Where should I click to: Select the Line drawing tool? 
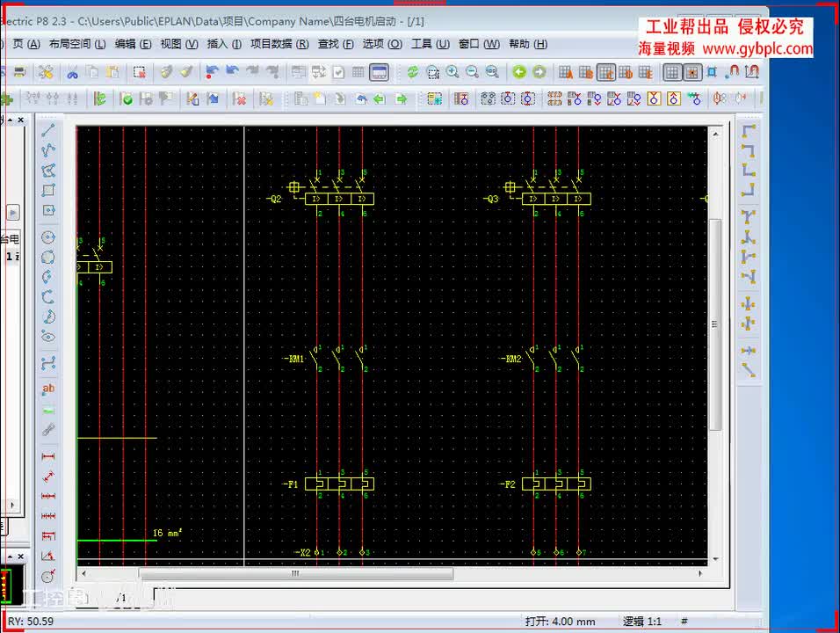[x=48, y=130]
